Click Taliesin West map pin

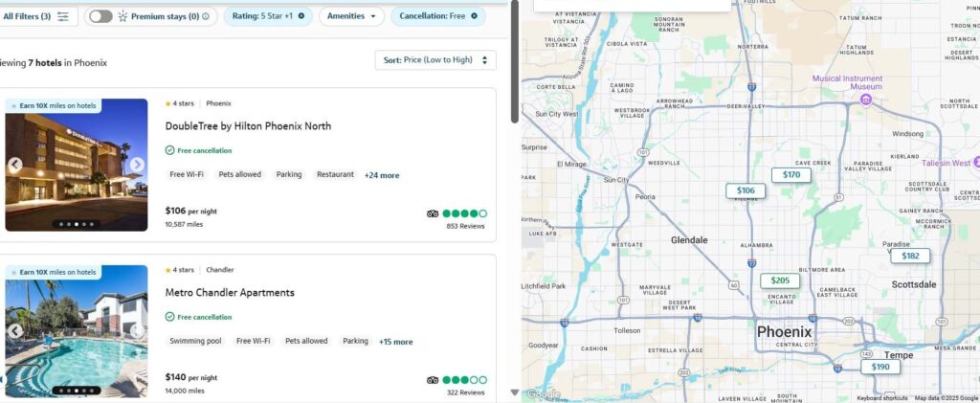coord(975,163)
